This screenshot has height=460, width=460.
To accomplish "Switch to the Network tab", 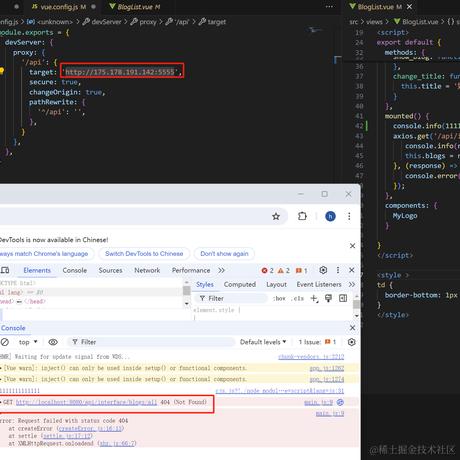I will [147, 270].
